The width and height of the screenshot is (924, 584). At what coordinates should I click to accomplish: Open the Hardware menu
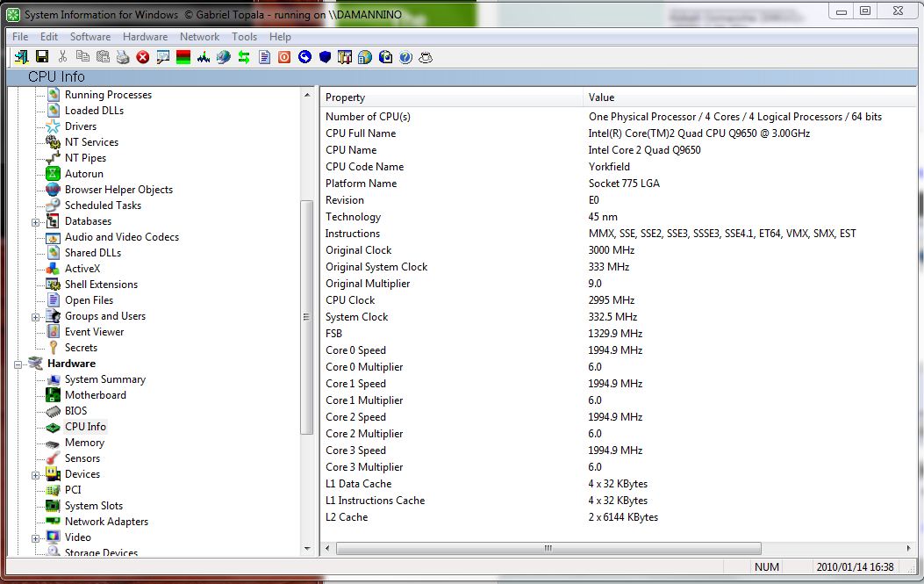tap(145, 37)
